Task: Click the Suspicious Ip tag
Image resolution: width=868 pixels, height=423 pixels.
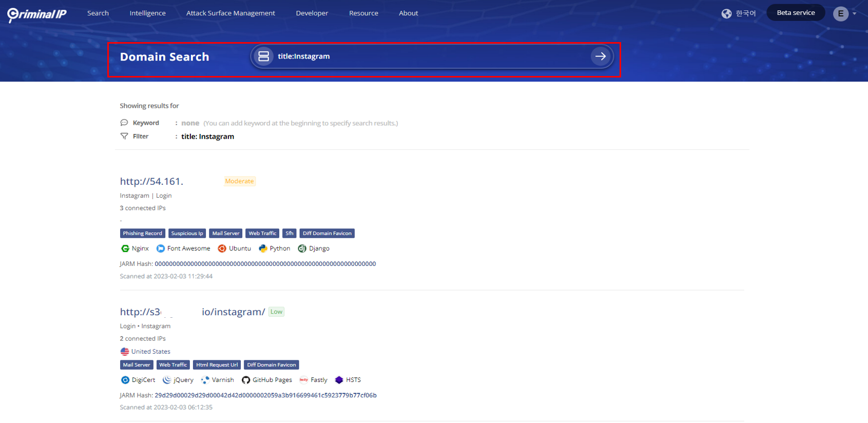Action: (187, 234)
